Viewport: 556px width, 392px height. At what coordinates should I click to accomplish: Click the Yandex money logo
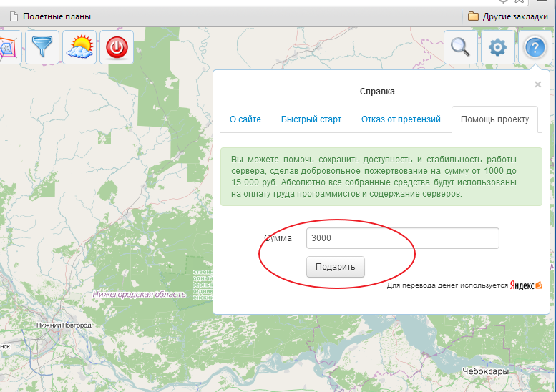[x=526, y=285]
